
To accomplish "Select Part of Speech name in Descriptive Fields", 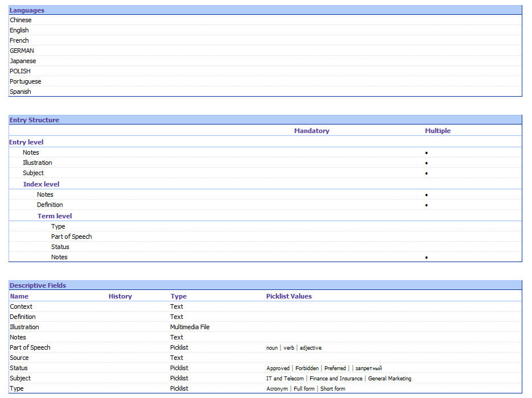I will [x=30, y=347].
